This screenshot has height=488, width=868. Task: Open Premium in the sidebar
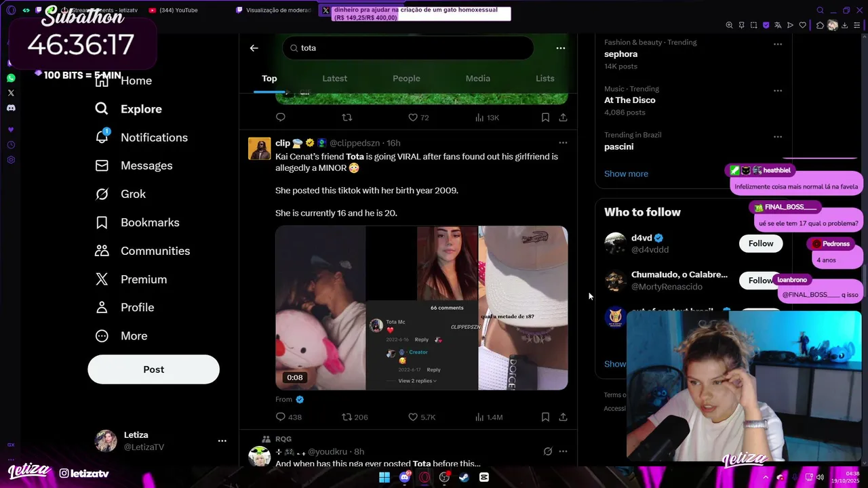(x=131, y=279)
